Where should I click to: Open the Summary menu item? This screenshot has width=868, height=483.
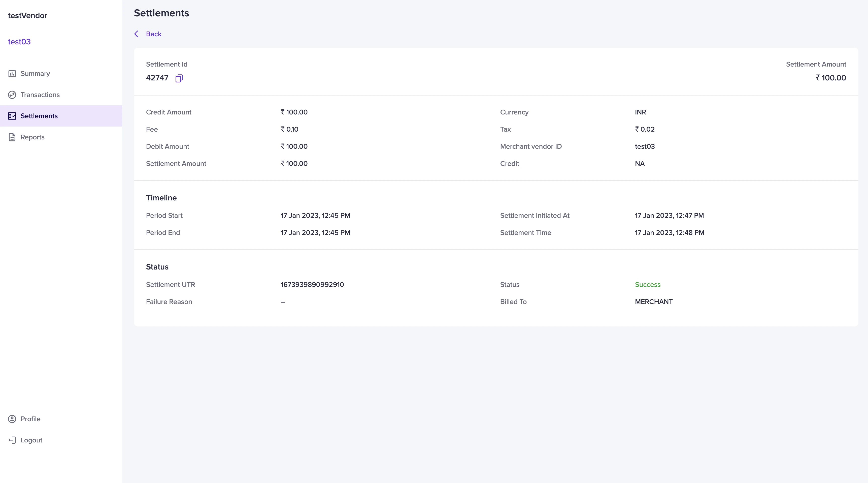pyautogui.click(x=35, y=74)
